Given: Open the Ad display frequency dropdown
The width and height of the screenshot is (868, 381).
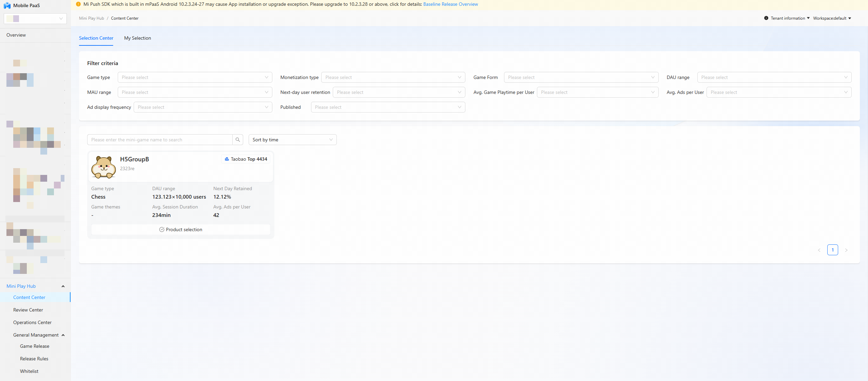Looking at the screenshot, I should [x=203, y=107].
